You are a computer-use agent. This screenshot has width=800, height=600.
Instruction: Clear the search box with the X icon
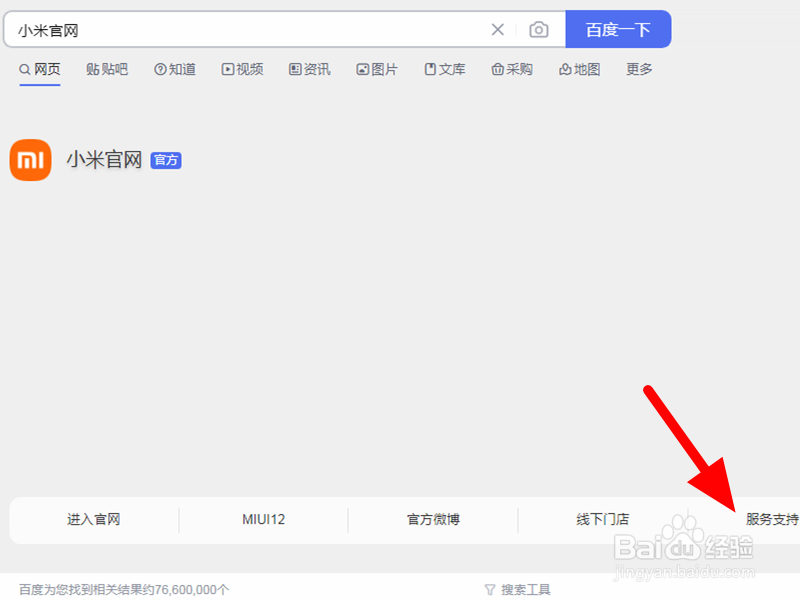point(497,30)
